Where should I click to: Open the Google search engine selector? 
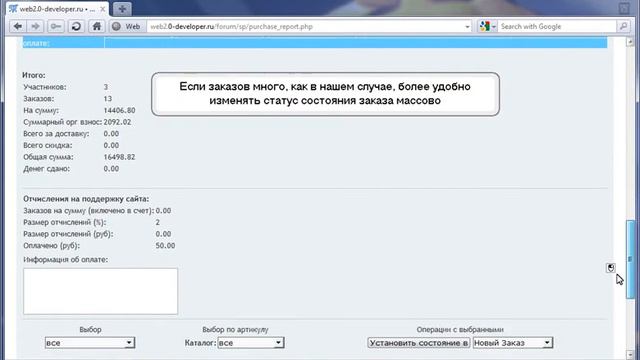point(488,27)
